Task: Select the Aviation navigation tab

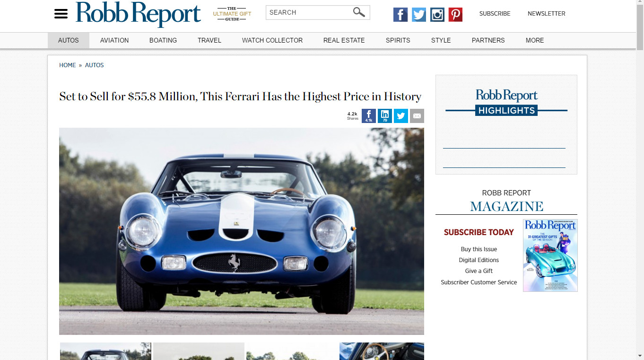Action: tap(114, 40)
